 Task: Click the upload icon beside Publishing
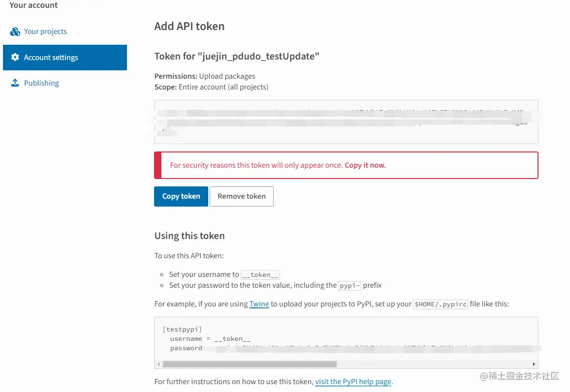click(x=15, y=83)
